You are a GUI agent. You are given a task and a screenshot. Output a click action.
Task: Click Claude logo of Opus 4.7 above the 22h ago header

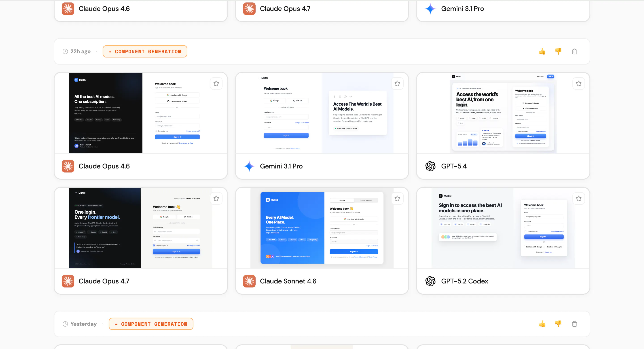click(x=249, y=9)
